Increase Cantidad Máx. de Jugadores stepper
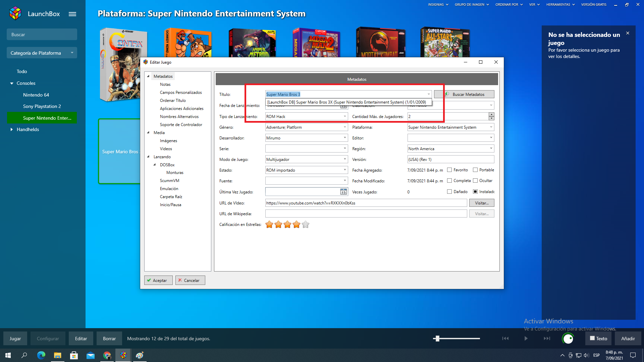644x362 pixels. coord(491,114)
